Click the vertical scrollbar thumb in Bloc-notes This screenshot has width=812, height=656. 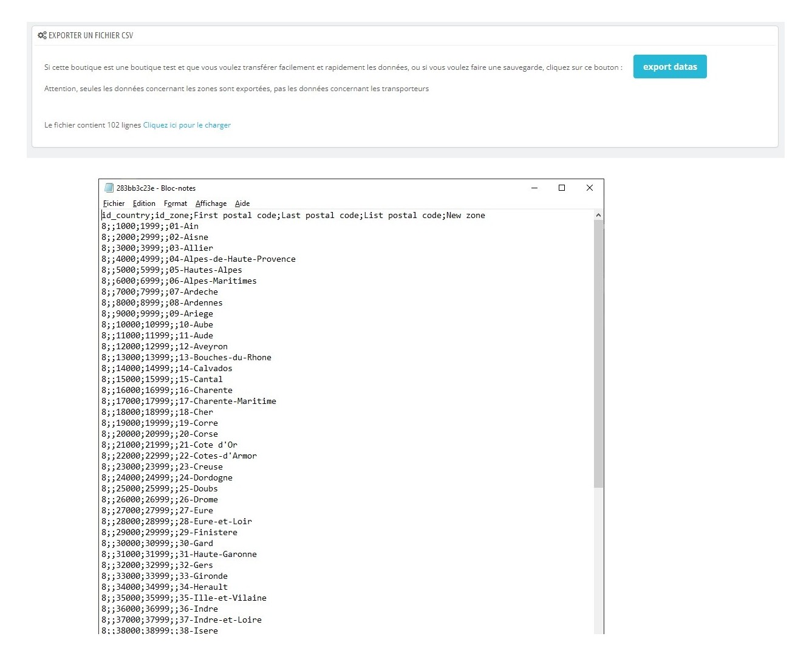(598, 354)
